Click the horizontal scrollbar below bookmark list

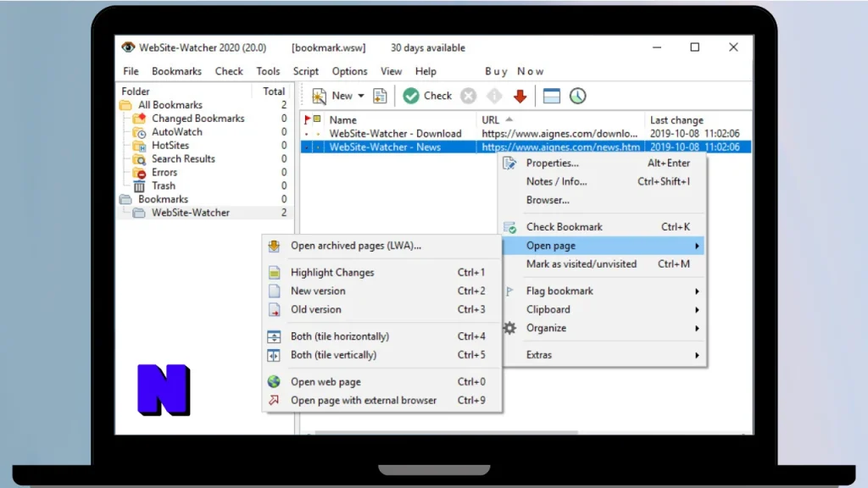pos(446,433)
